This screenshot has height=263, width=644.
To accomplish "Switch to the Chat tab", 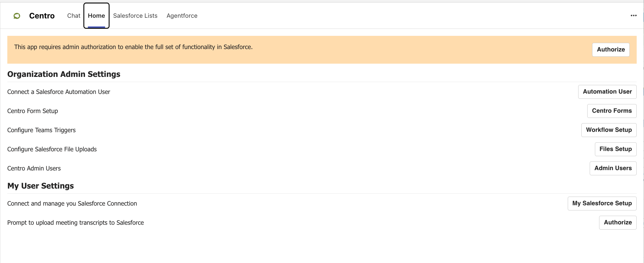I will [74, 16].
